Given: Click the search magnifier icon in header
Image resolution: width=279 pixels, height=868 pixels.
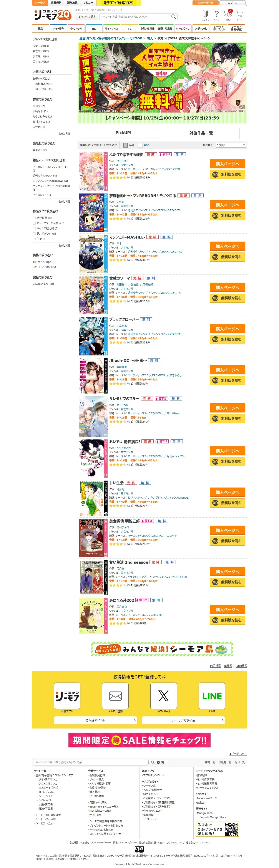Looking at the screenshot, I should pos(173,17).
